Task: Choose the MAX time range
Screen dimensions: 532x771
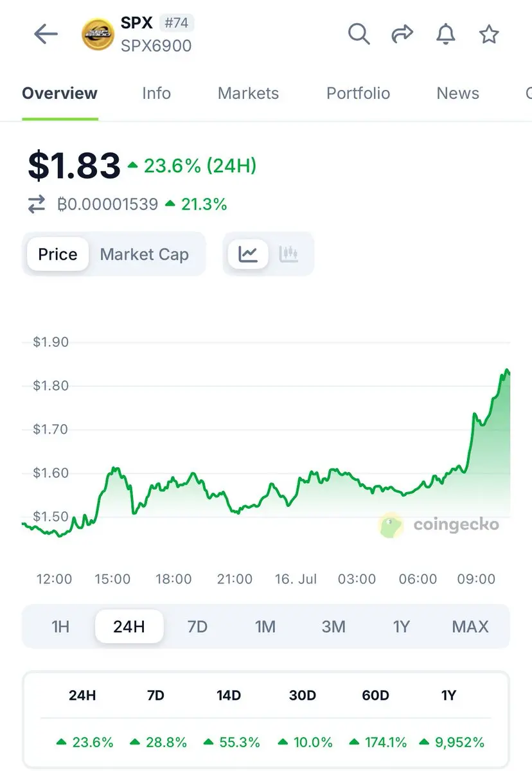Action: coord(470,626)
